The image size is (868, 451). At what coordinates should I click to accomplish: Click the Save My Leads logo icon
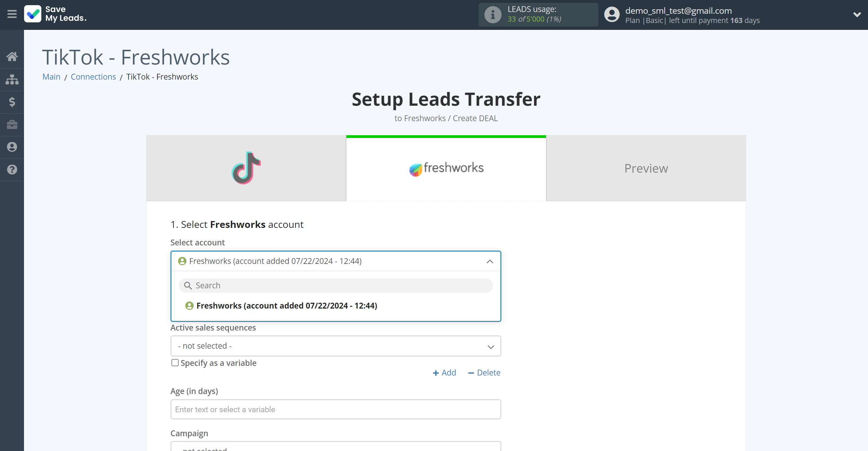[x=32, y=14]
